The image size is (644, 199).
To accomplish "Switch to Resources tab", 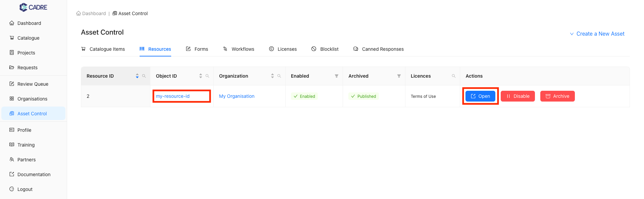I will (155, 49).
